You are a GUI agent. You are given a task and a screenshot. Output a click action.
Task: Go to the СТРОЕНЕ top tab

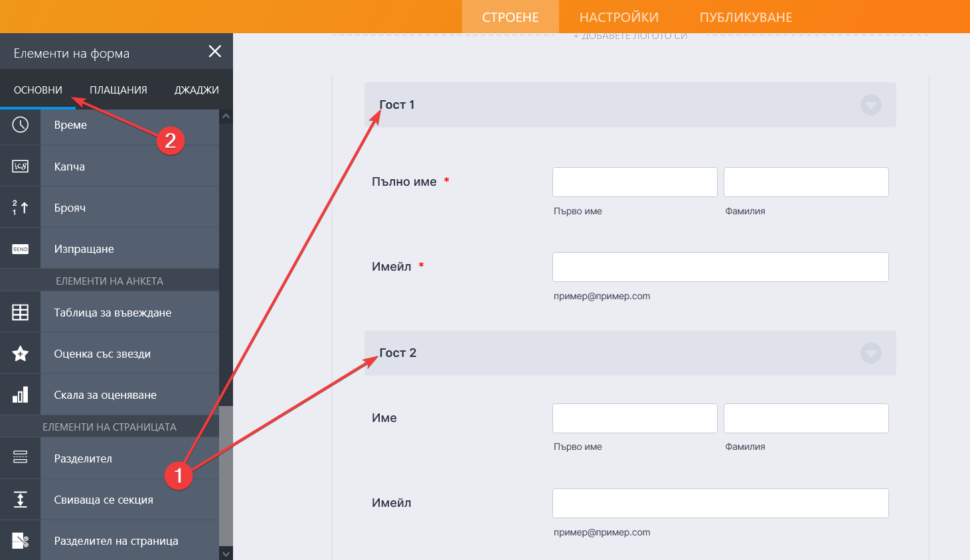point(511,17)
